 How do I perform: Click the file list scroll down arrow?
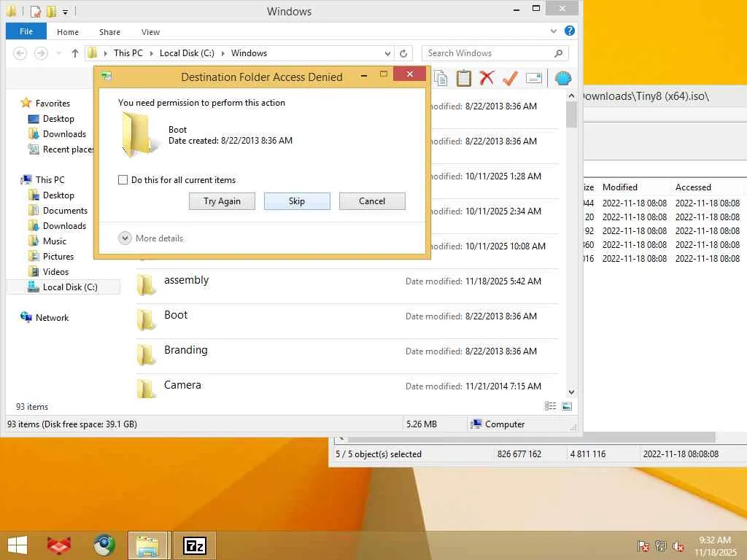click(571, 392)
